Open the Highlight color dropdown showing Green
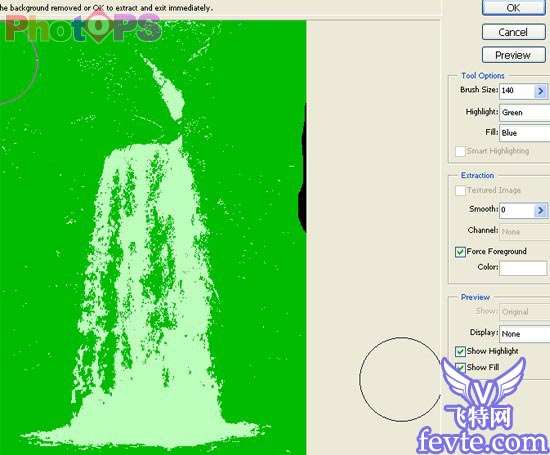This screenshot has height=455, width=550. click(525, 112)
